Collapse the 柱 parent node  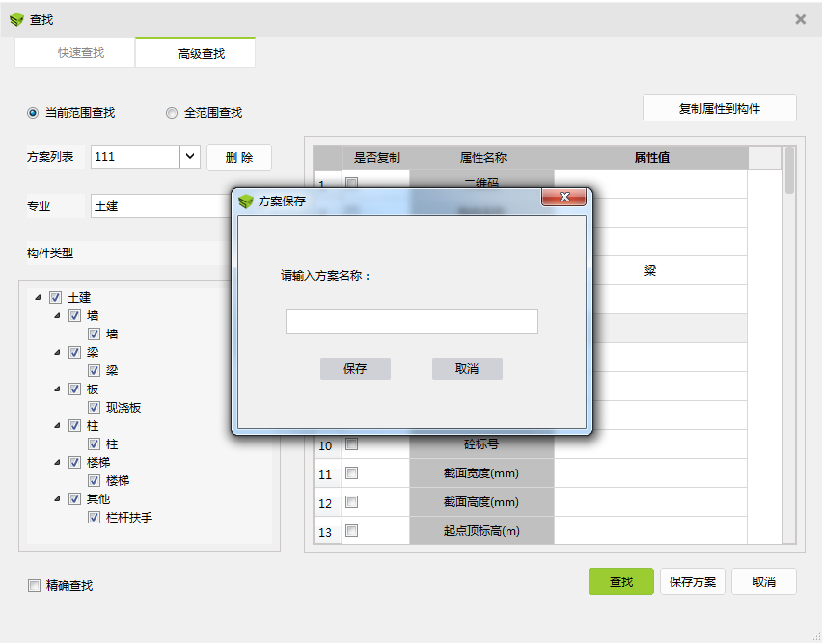point(57,426)
